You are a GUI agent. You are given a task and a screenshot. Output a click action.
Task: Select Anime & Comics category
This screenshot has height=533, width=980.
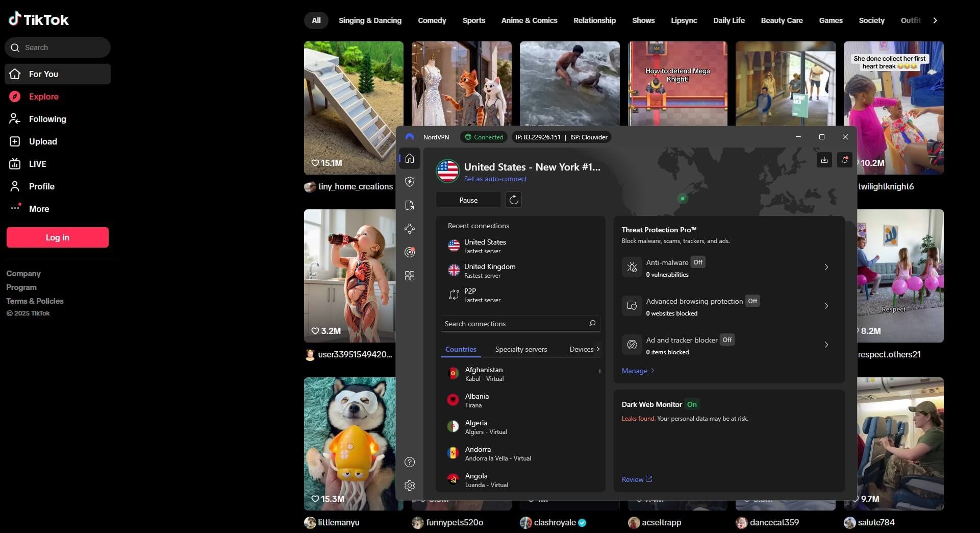[x=529, y=20]
